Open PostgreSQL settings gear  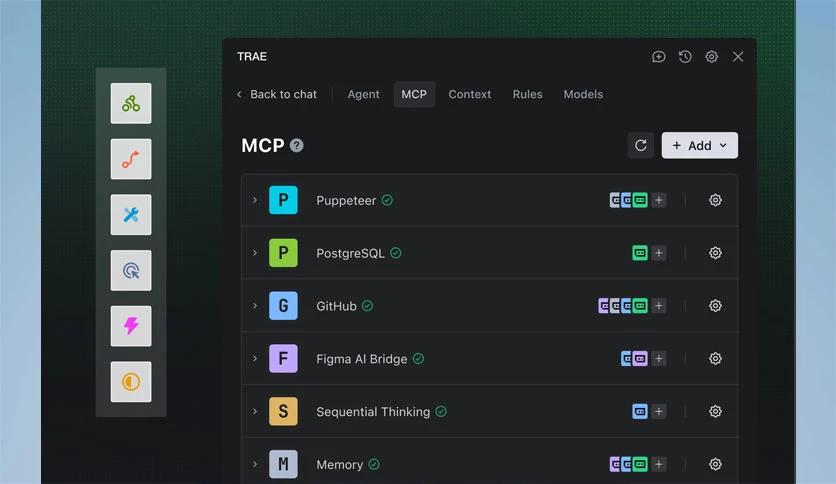715,253
